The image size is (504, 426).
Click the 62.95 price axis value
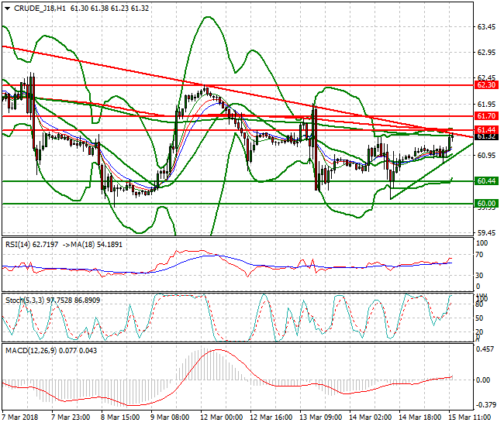coord(486,53)
